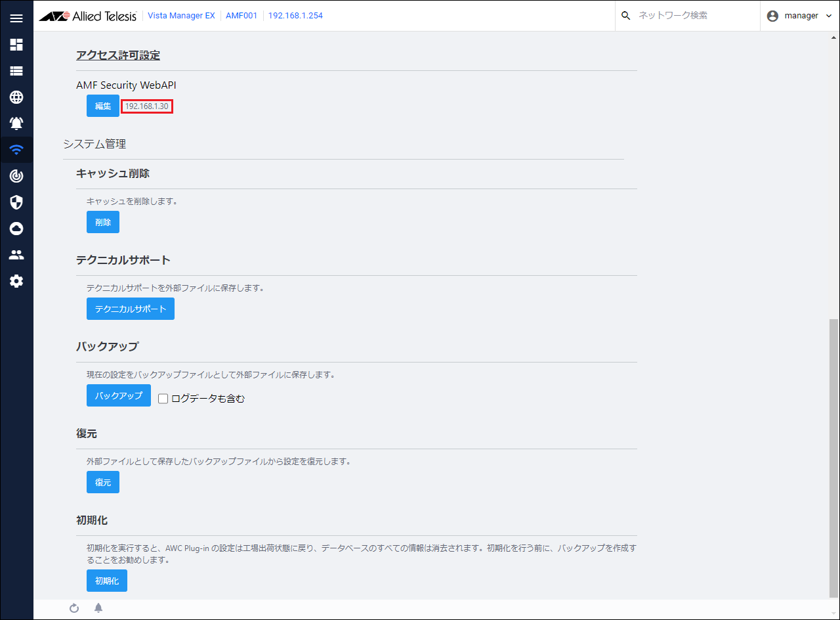Open the AMF001 breadcrumb link

241,16
